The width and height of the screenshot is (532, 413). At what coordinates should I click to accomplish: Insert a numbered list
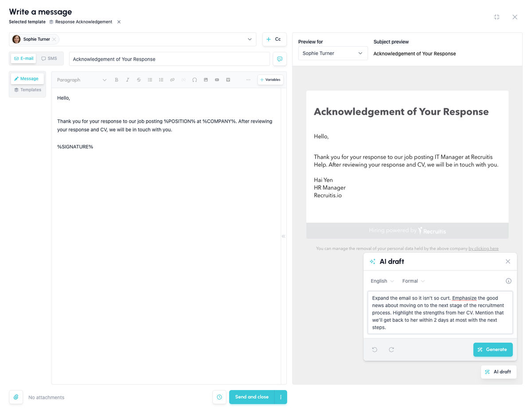161,80
